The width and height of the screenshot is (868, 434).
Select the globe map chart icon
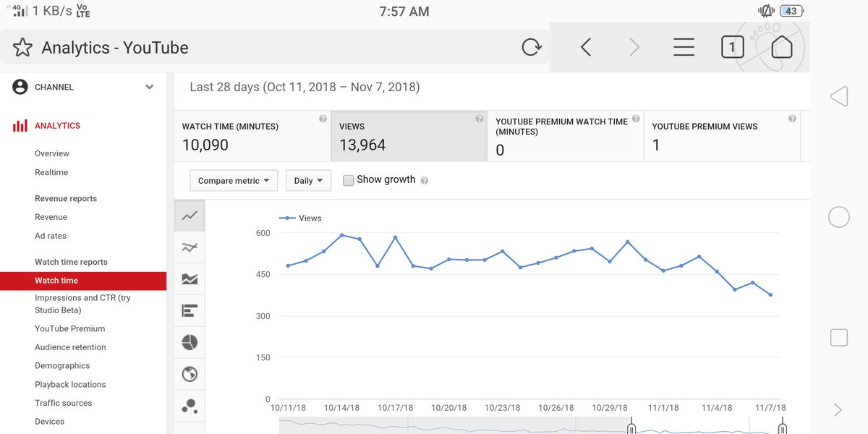point(190,374)
